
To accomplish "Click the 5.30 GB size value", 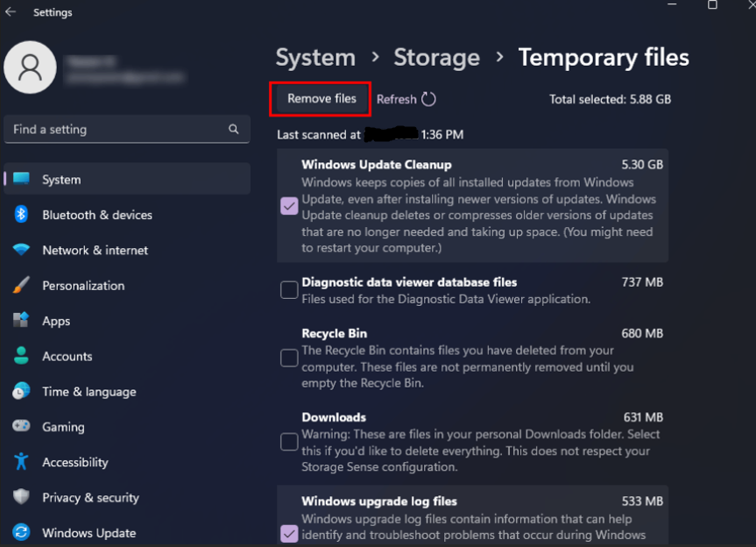I will pyautogui.click(x=642, y=165).
